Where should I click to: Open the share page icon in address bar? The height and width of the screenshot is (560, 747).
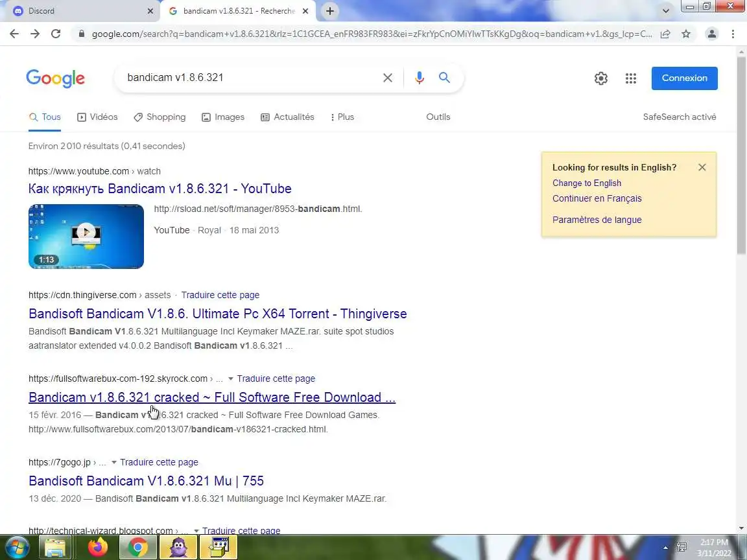tap(665, 34)
